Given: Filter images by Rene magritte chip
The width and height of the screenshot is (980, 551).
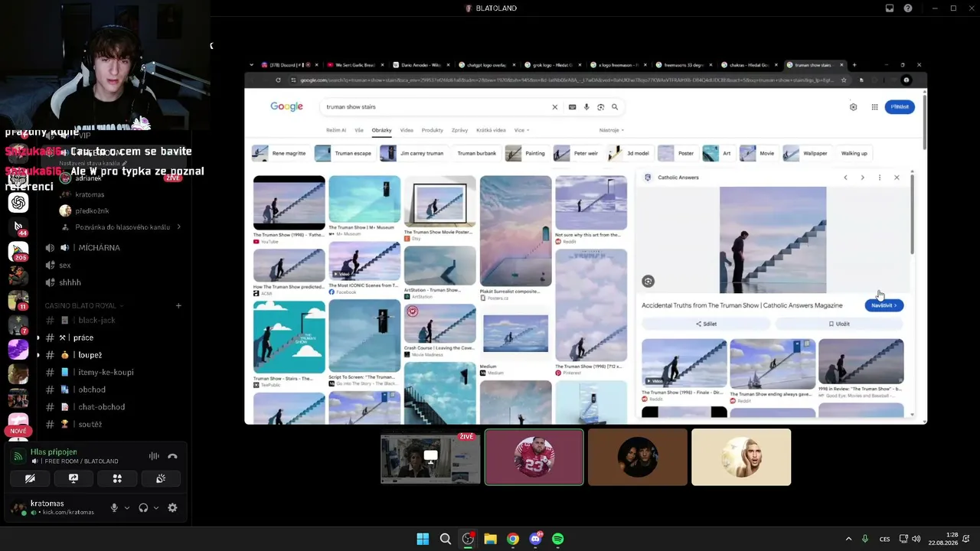Looking at the screenshot, I should (x=279, y=153).
